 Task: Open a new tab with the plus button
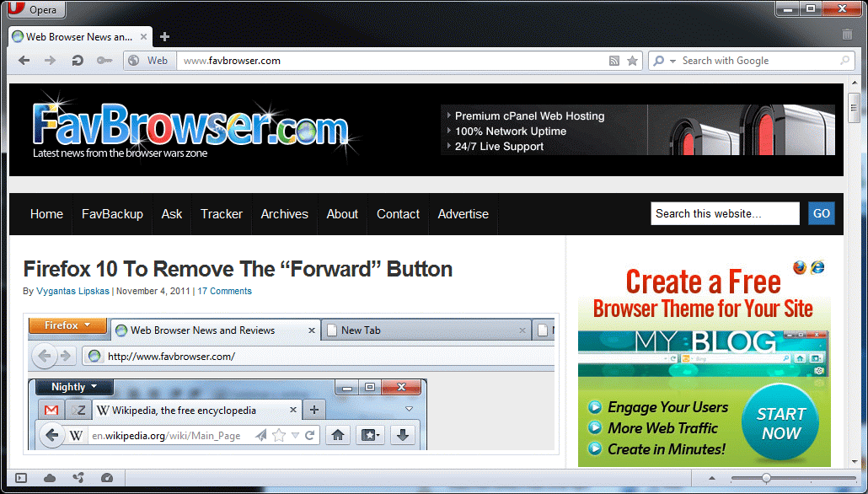165,36
